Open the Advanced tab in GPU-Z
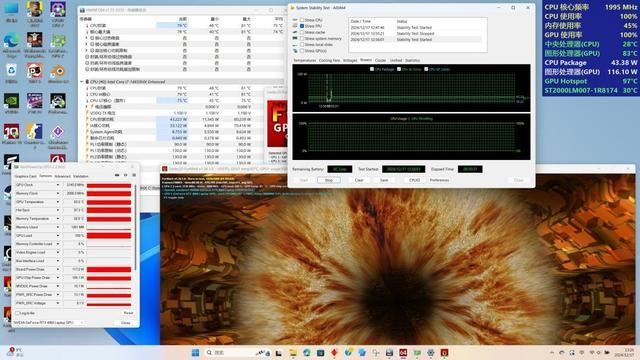 coord(62,176)
